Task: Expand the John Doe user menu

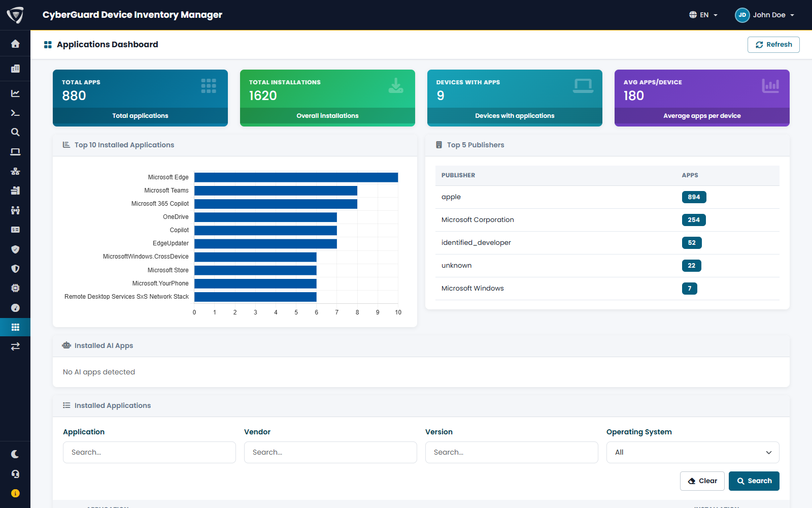Action: pyautogui.click(x=765, y=15)
